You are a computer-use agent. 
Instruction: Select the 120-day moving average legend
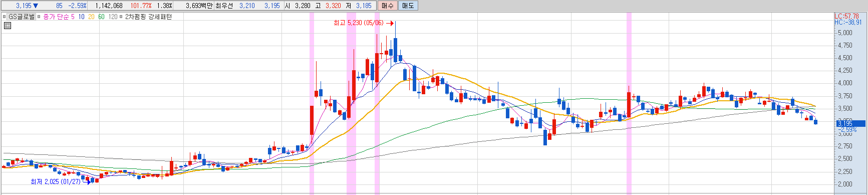tap(113, 17)
